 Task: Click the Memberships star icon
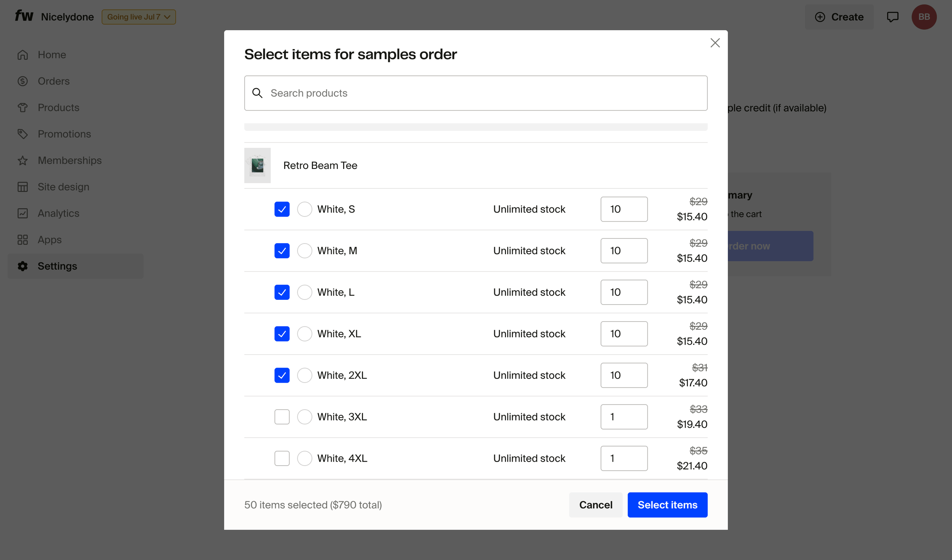(23, 161)
